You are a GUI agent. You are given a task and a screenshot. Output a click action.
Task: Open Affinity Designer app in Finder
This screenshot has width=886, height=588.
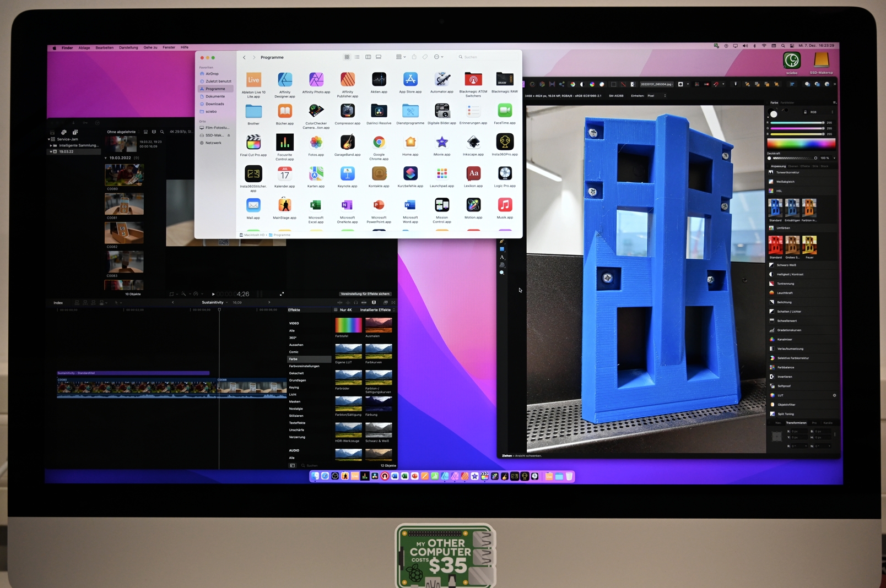[x=285, y=80]
